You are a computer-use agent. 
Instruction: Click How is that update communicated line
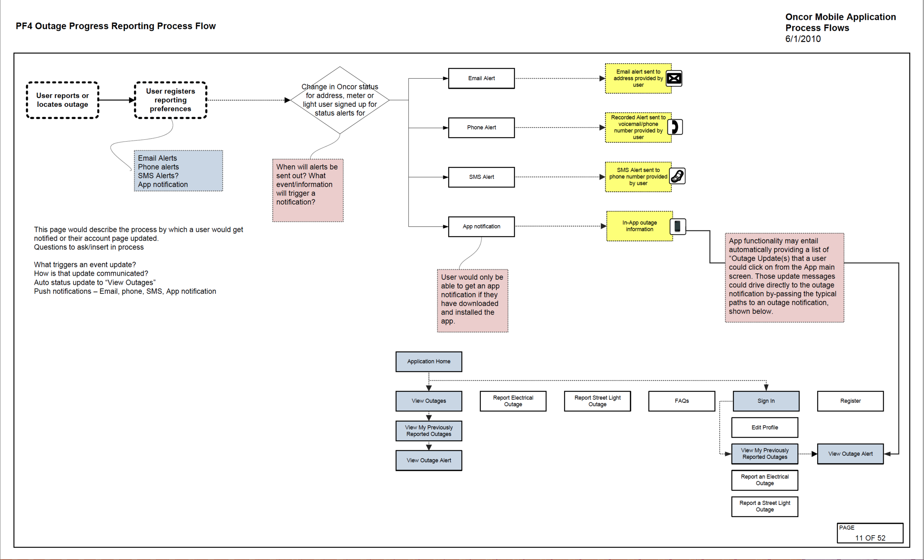[91, 274]
